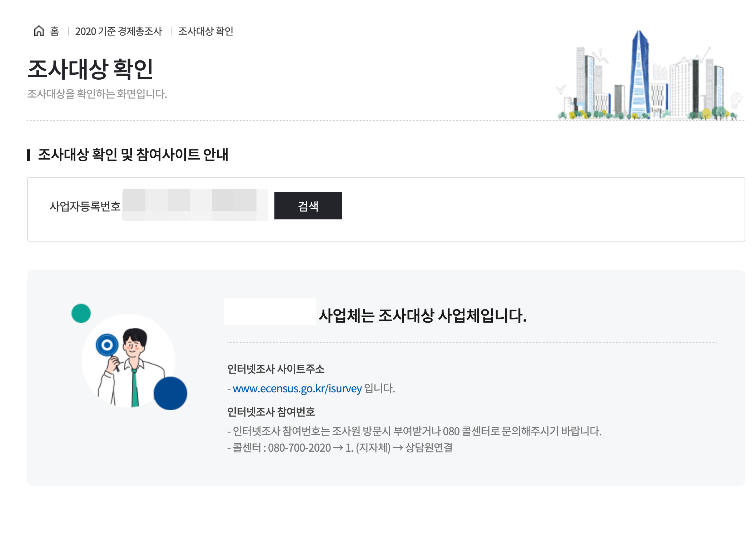Click the blue O sign in the illustration
This screenshot has height=551, width=756.
(107, 345)
